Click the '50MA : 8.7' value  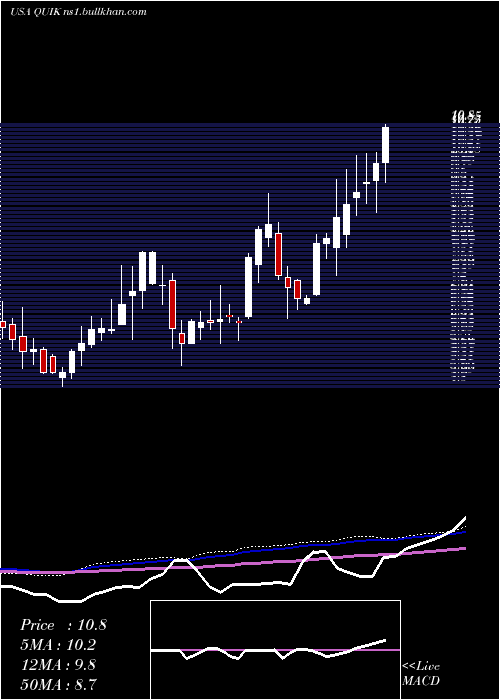pyautogui.click(x=58, y=684)
